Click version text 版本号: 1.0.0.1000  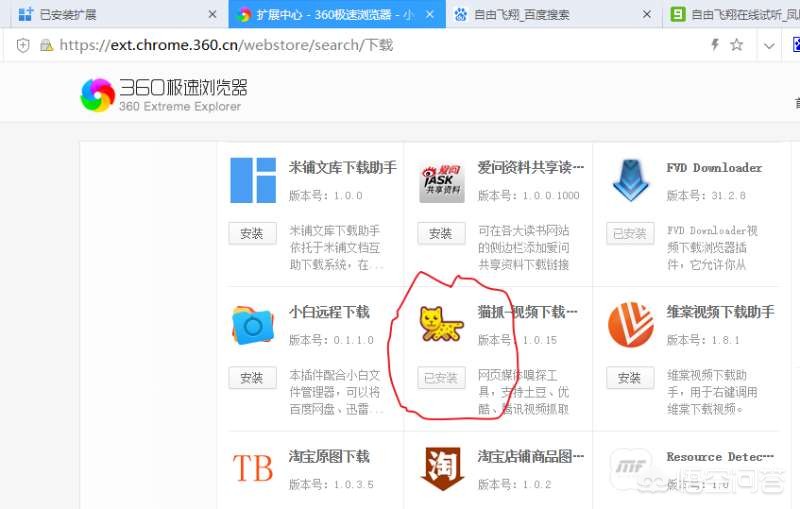pos(529,195)
